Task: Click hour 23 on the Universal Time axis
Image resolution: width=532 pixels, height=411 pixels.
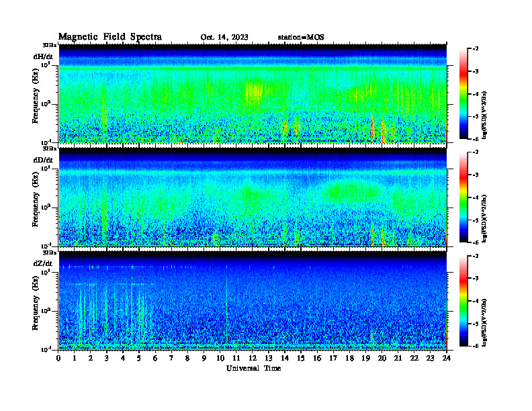Action: tap(430, 358)
